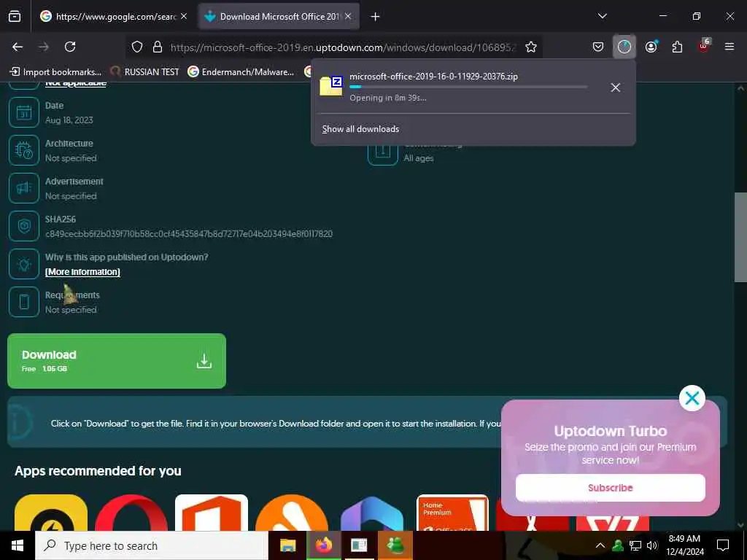Click the Firefox View icon in tab bar
The width and height of the screenshot is (747, 560).
15,16
